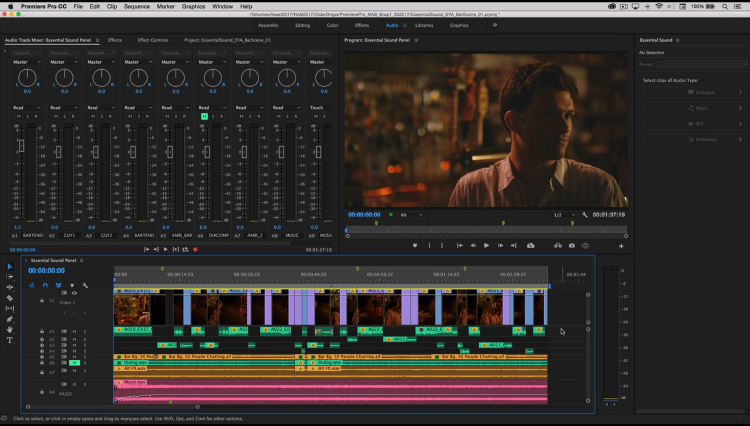750x426 pixels.
Task: Adjust the A1 BARTEND volume fader
Action: click(20, 146)
